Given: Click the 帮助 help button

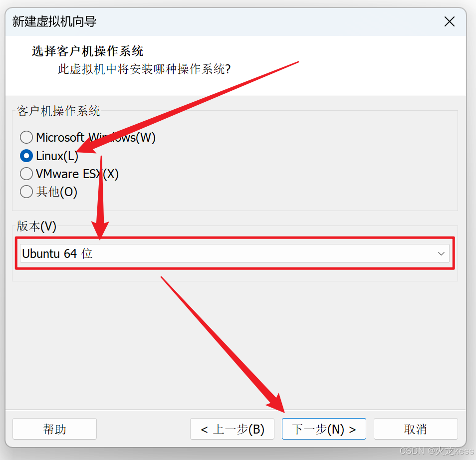Looking at the screenshot, I should [x=55, y=429].
